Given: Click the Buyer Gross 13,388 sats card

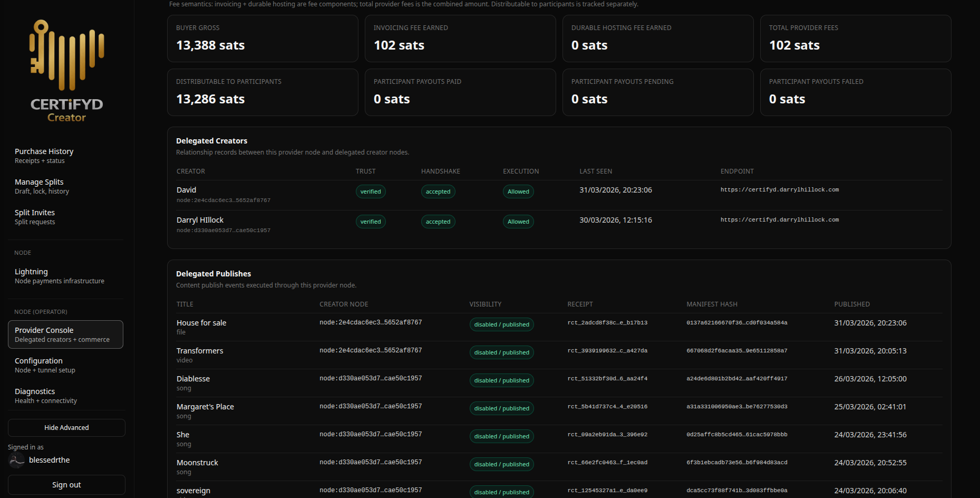Looking at the screenshot, I should [x=263, y=39].
